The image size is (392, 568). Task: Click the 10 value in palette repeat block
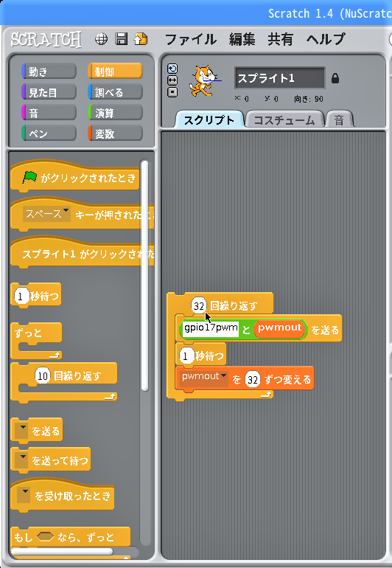point(42,375)
